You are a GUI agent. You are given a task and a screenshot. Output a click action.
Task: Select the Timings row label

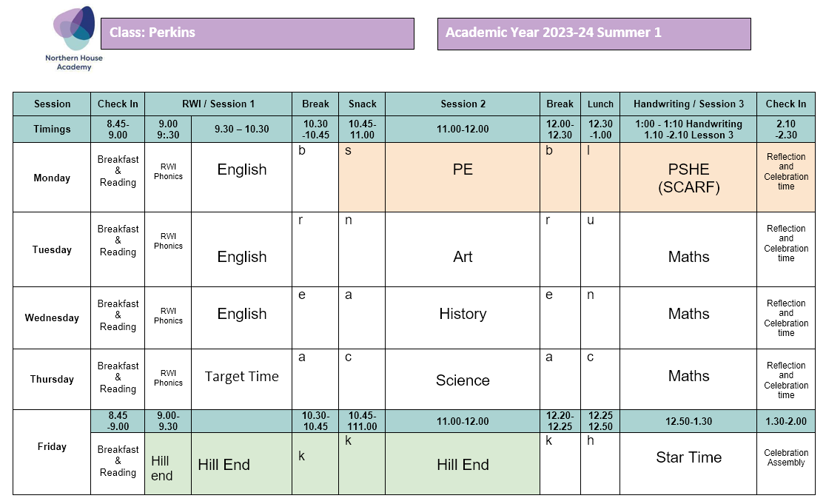[52, 129]
